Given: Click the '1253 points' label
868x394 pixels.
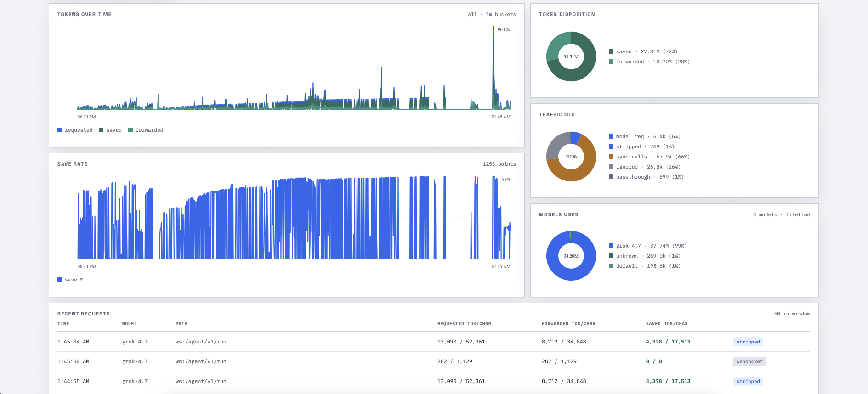Looking at the screenshot, I should pyautogui.click(x=499, y=164).
